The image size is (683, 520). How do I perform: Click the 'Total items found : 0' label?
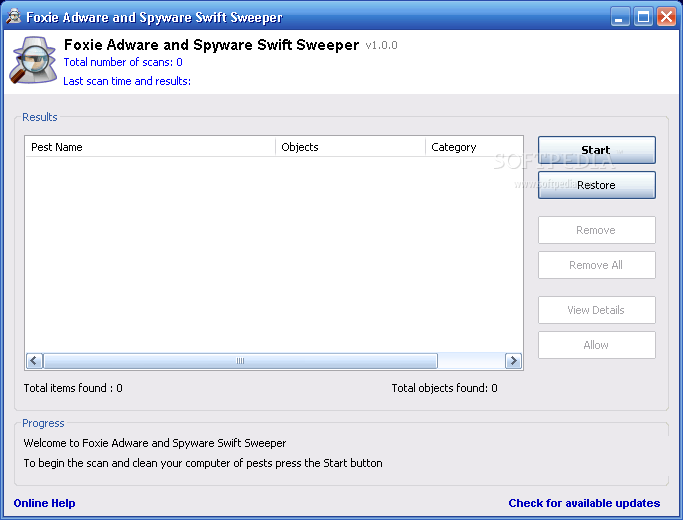point(73,388)
